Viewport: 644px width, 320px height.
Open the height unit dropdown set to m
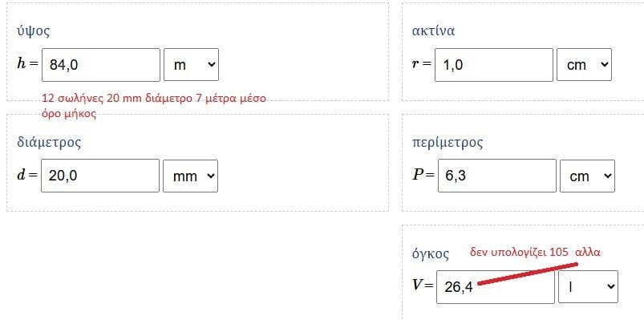coord(191,65)
